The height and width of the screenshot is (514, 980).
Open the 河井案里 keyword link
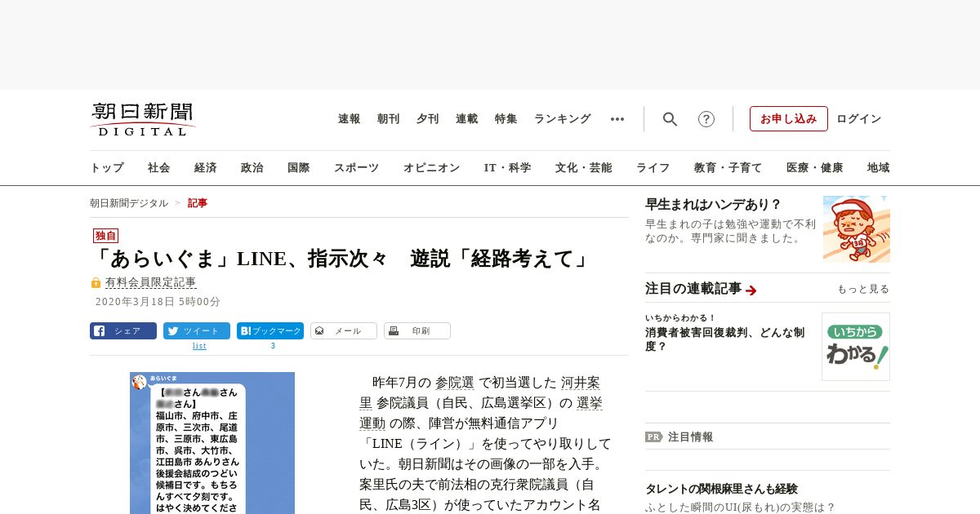point(581,383)
